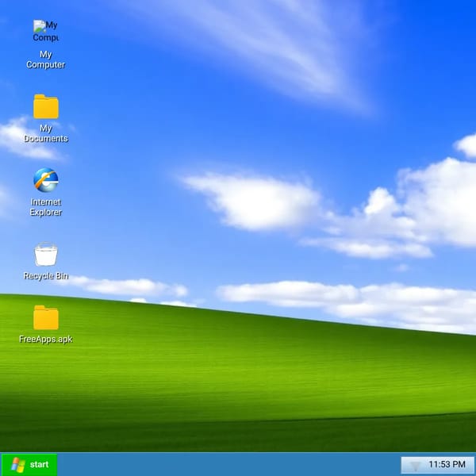Click the faint triangle icon in the system tray

coord(415,465)
